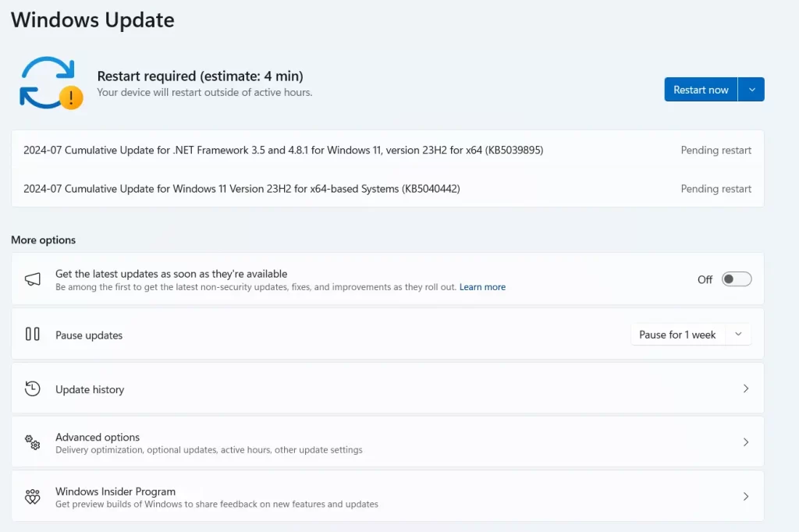Click the Windows Update page title
Image resolution: width=799 pixels, height=532 pixels.
coord(93,20)
